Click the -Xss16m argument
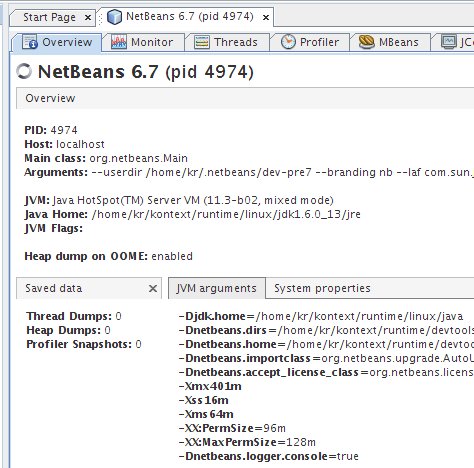 point(203,400)
